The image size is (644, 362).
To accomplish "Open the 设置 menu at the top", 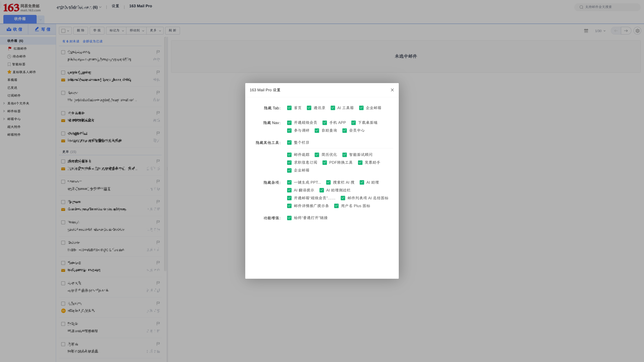I will click(x=115, y=6).
